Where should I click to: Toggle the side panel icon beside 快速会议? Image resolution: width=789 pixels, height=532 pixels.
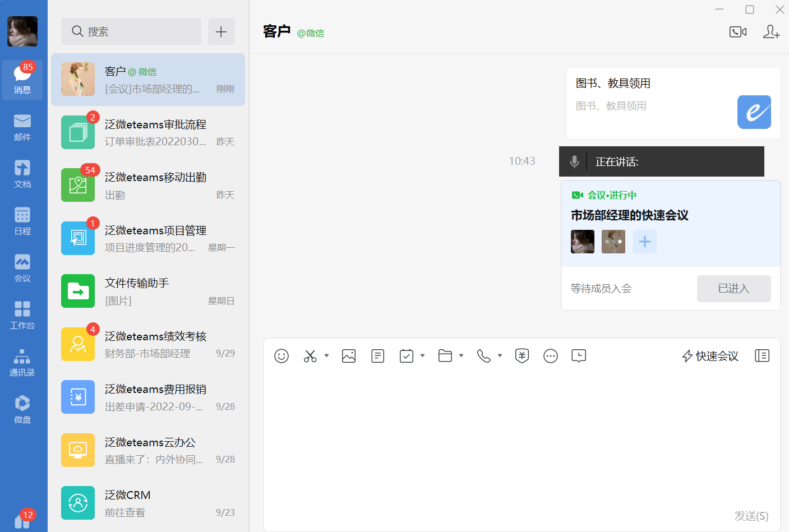[762, 356]
